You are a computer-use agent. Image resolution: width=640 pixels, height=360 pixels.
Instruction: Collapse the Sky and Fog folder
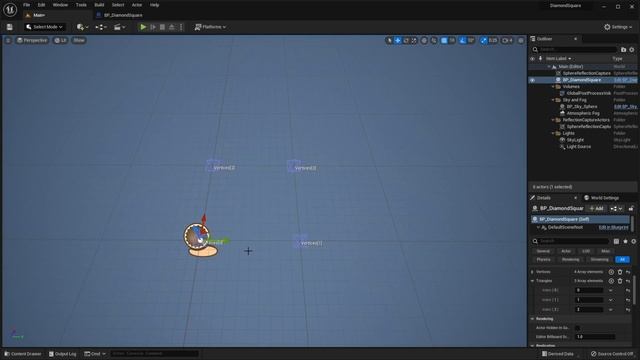553,100
